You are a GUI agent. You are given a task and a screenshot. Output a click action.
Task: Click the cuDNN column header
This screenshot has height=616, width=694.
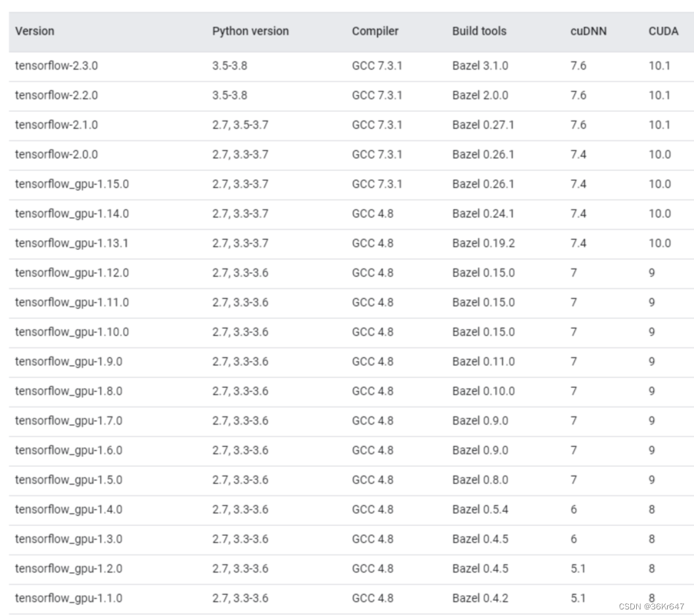tap(588, 32)
